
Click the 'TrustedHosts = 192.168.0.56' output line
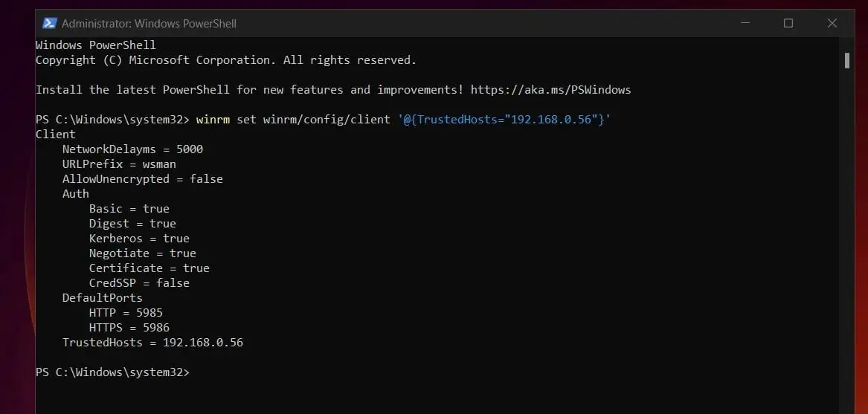pos(152,343)
